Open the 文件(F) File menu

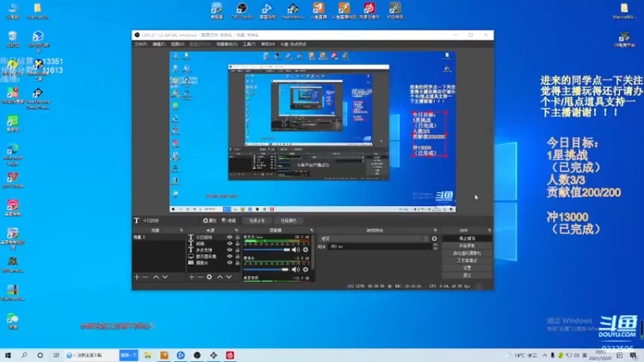140,44
